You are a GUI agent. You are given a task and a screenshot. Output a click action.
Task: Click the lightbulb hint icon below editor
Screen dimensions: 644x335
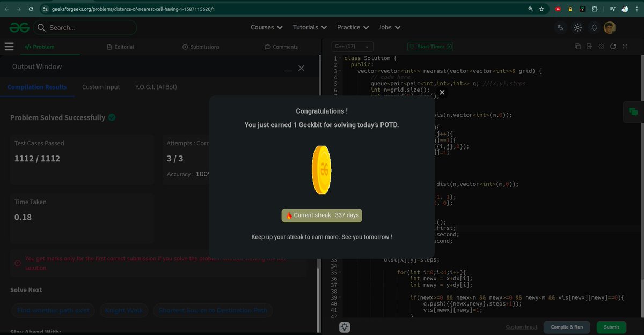pos(345,327)
